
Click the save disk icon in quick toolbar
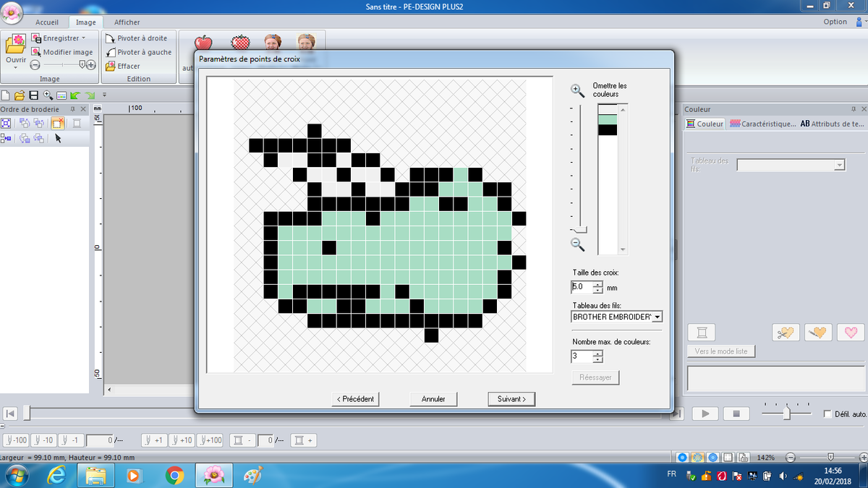(33, 95)
